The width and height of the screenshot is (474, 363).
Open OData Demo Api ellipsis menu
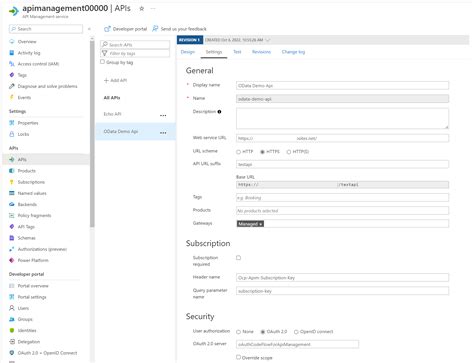tap(163, 133)
